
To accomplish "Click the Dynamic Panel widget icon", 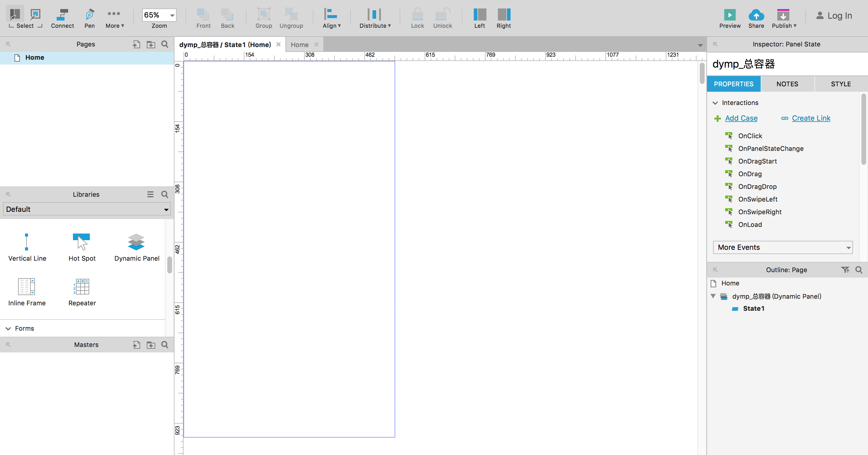I will pyautogui.click(x=136, y=242).
